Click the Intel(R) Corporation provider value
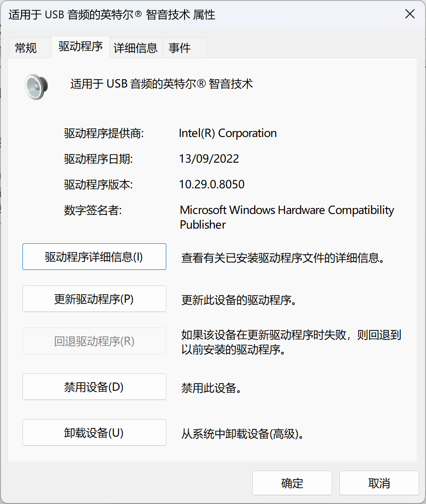 [228, 133]
